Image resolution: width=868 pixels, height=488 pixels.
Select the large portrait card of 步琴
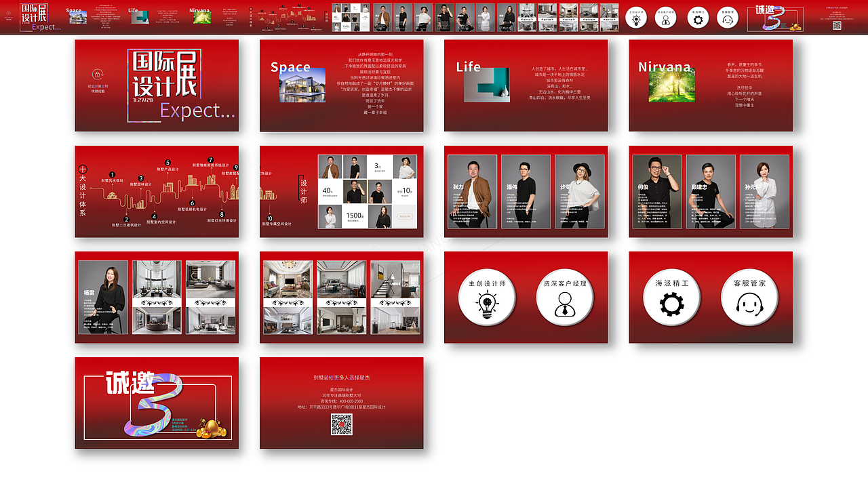tap(580, 192)
